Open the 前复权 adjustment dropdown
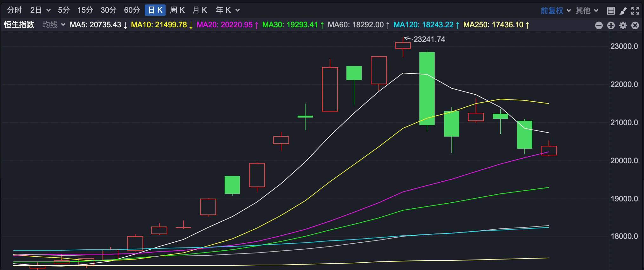The height and width of the screenshot is (270, 644). point(556,10)
